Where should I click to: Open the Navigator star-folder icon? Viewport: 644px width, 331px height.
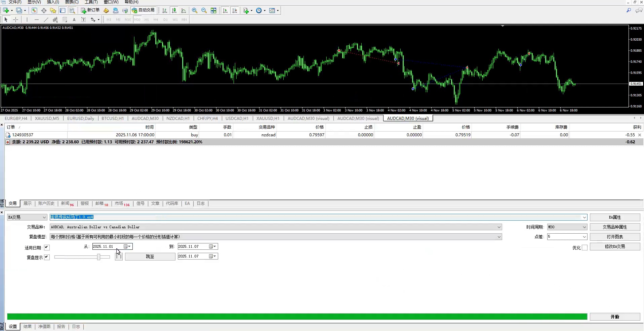coord(53,10)
